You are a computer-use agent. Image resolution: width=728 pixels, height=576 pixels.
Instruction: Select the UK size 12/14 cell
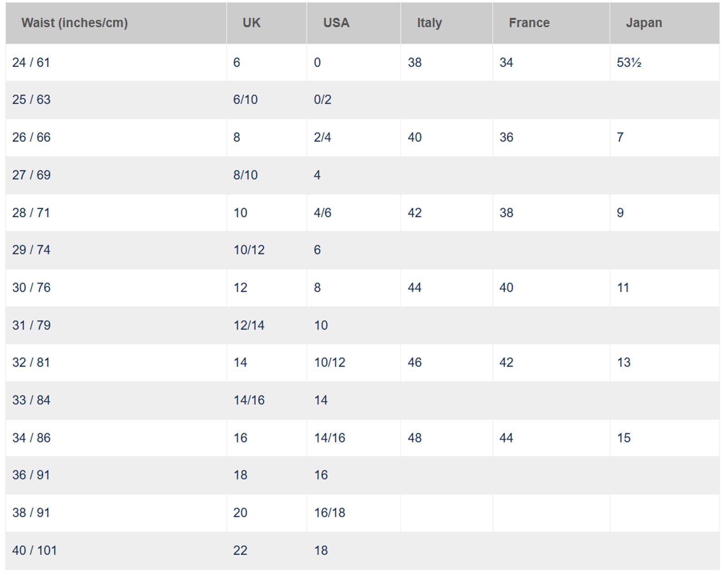coord(249,326)
